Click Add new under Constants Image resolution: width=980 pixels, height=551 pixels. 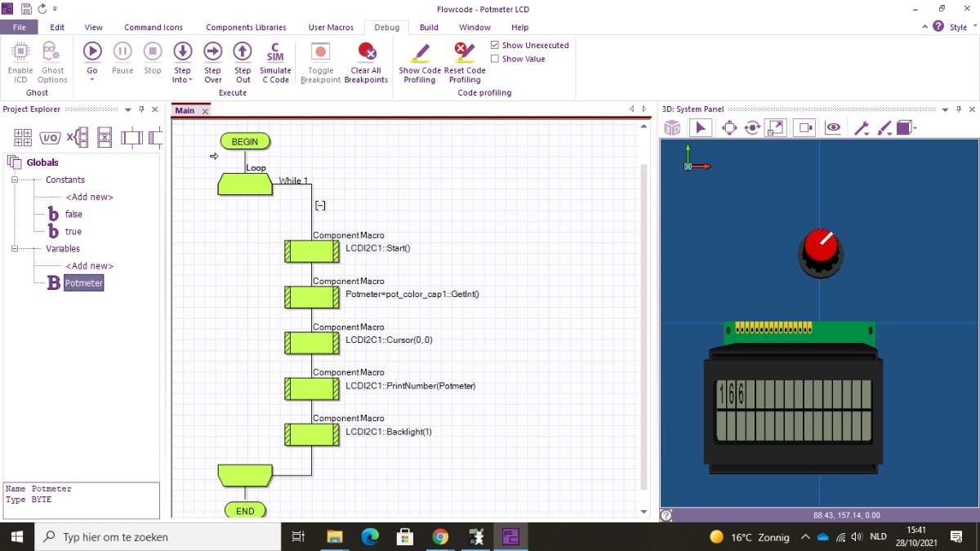click(90, 197)
